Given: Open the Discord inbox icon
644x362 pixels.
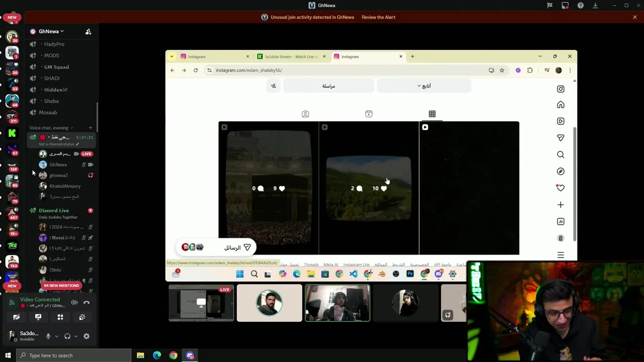Looking at the screenshot, I should point(565,6).
